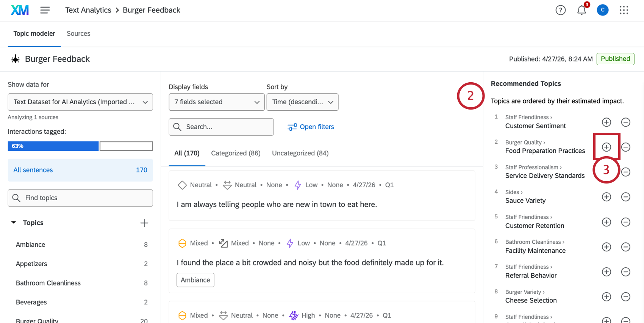Dismiss the Sauce Variety recommended topic
Image resolution: width=644 pixels, height=323 pixels.
pyautogui.click(x=626, y=197)
